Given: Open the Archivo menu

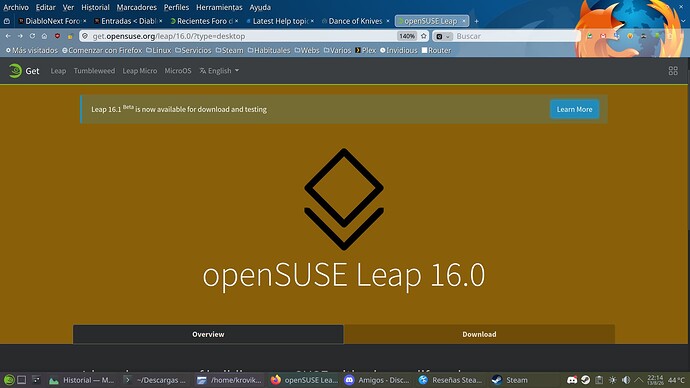Looking at the screenshot, I should click(x=16, y=7).
